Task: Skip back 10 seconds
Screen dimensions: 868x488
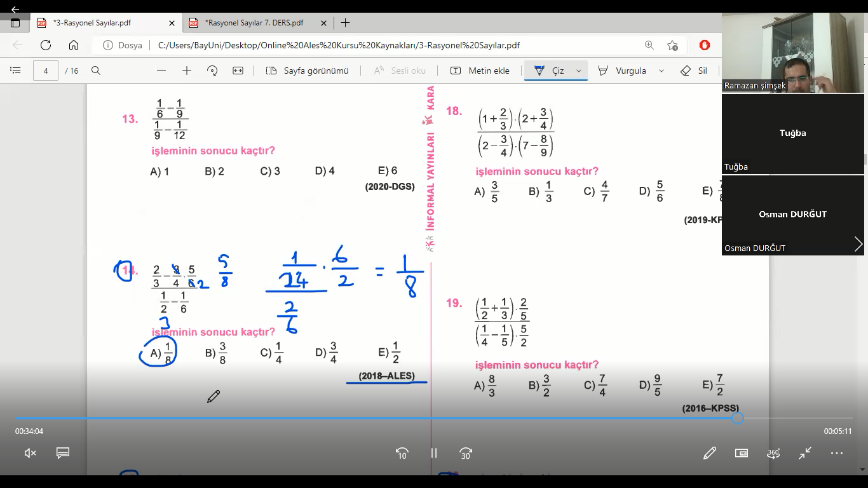Action: pos(402,453)
